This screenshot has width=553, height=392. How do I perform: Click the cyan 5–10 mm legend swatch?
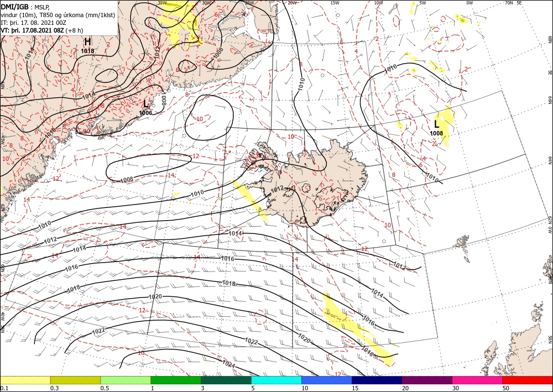pos(276,380)
